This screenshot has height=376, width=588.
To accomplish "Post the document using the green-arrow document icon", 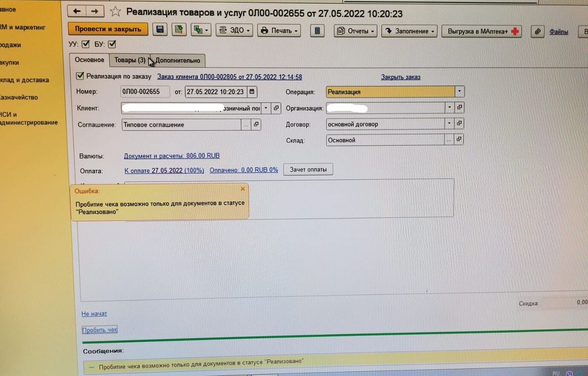I will click(x=179, y=30).
